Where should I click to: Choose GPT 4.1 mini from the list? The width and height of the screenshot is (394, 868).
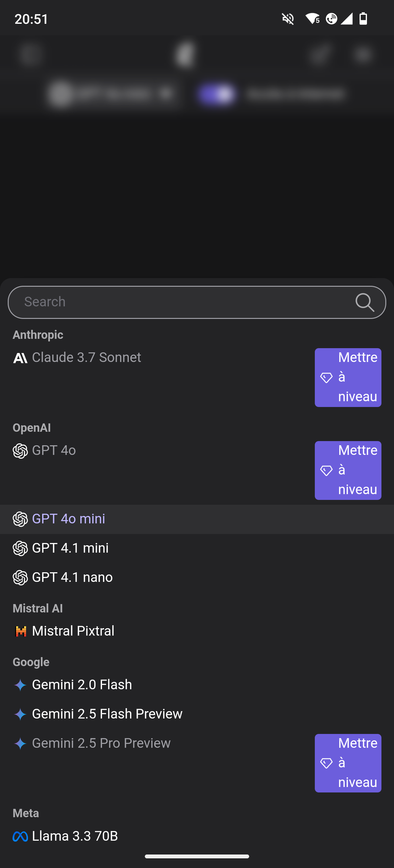[70, 548]
